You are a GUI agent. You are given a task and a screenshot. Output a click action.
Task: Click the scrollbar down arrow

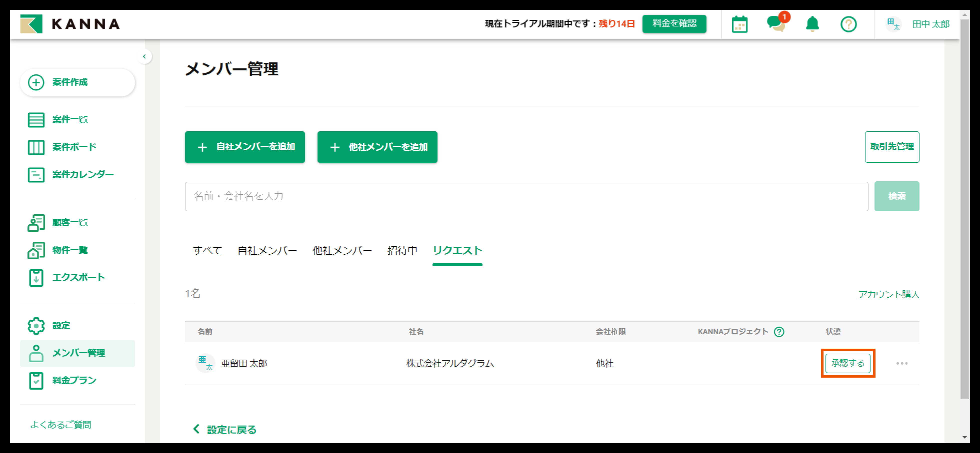[964, 438]
